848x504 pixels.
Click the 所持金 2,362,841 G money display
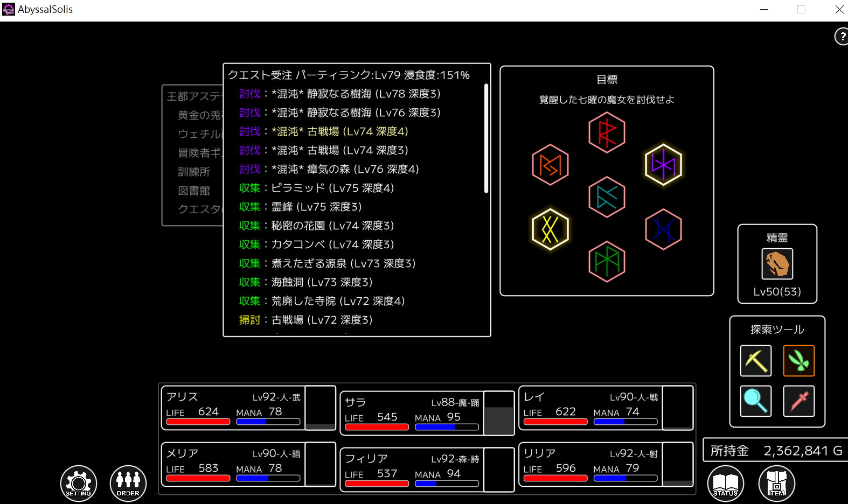point(776,451)
